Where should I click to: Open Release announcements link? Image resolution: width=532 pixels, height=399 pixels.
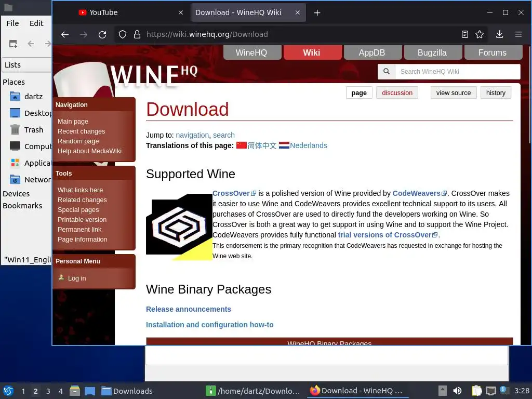click(188, 309)
